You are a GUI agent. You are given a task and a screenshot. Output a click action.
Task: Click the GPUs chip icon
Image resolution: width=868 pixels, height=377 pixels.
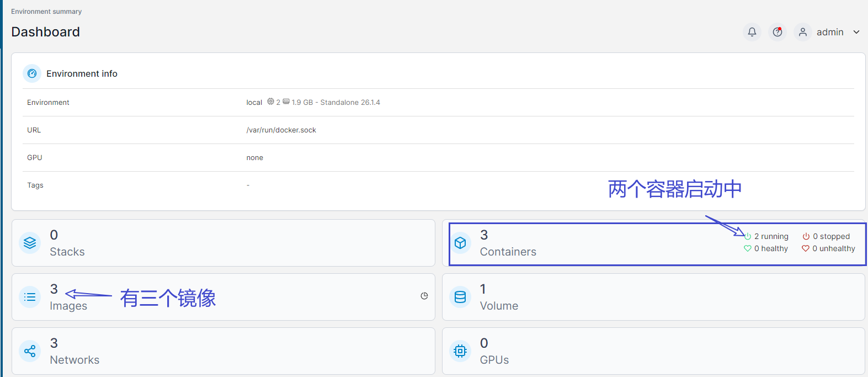pyautogui.click(x=460, y=351)
